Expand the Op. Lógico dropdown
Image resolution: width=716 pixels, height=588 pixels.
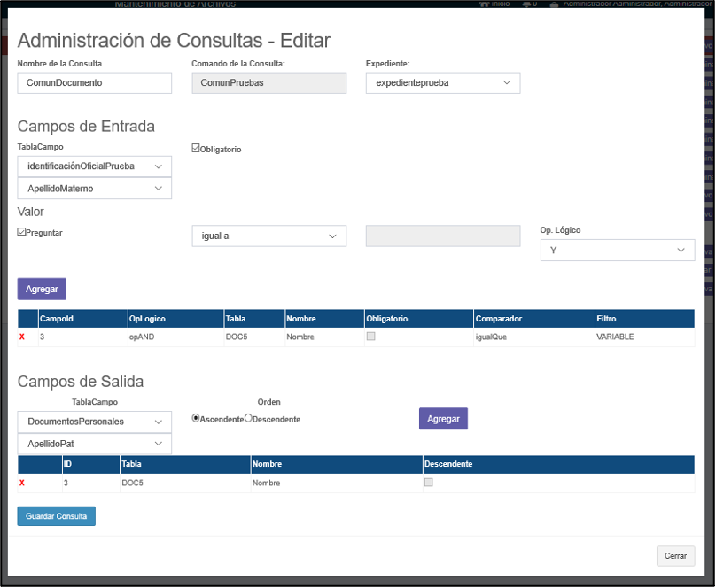tap(617, 251)
